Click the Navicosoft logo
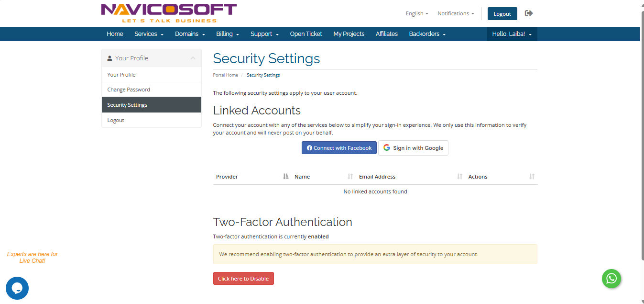 click(169, 13)
